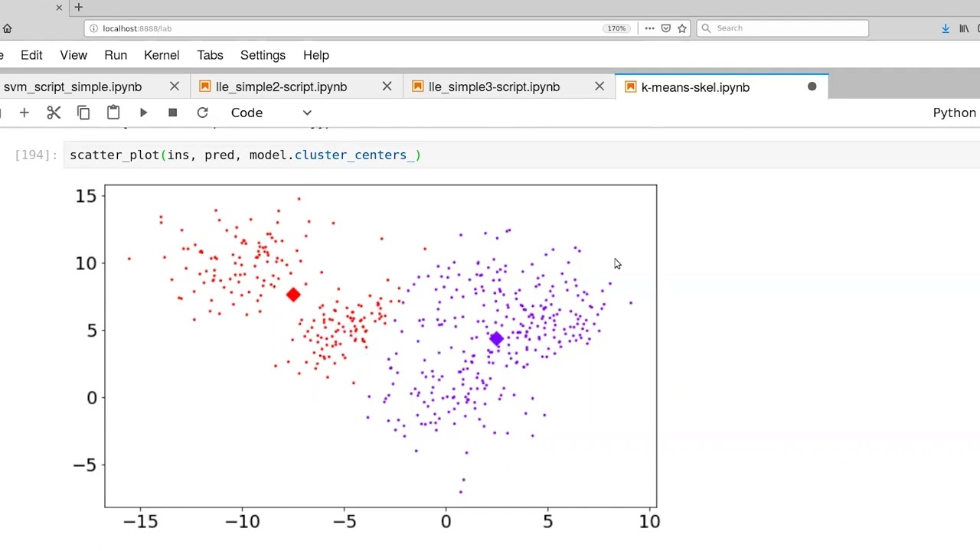Run the selected cell

(143, 112)
